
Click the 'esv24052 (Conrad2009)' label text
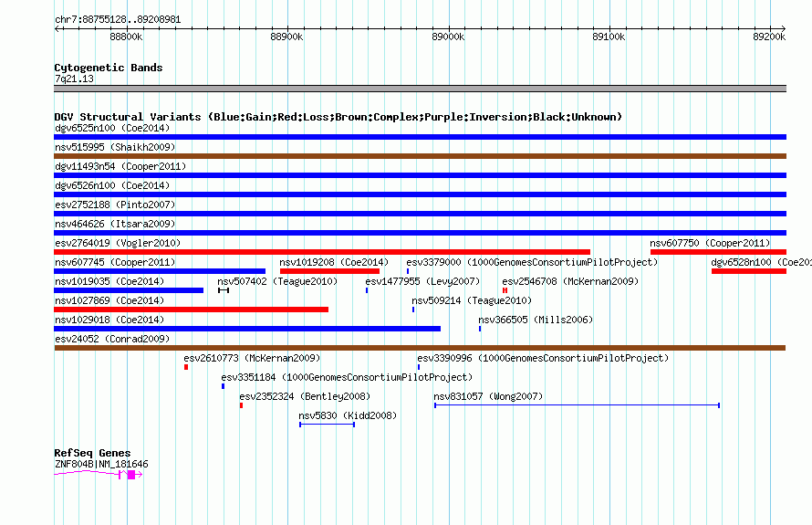[112, 339]
